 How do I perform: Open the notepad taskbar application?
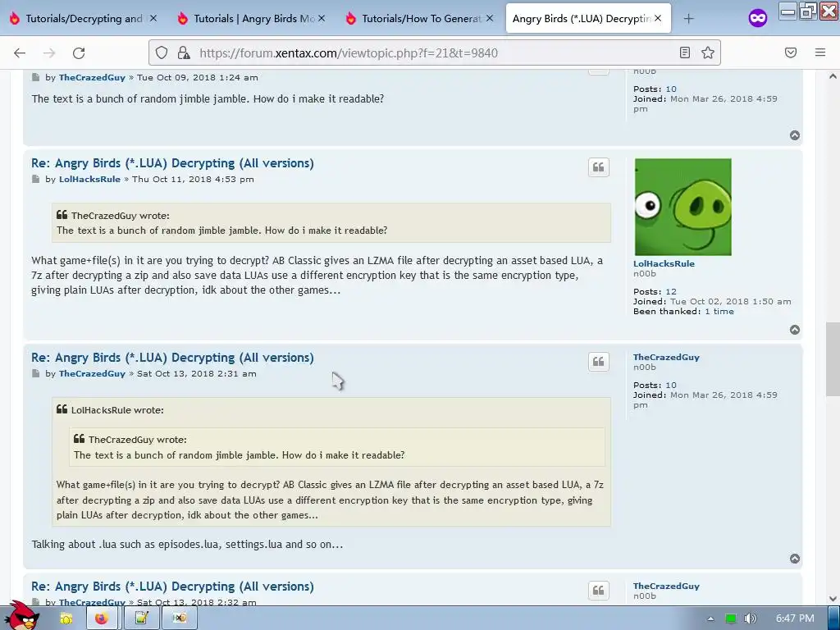pos(141,619)
